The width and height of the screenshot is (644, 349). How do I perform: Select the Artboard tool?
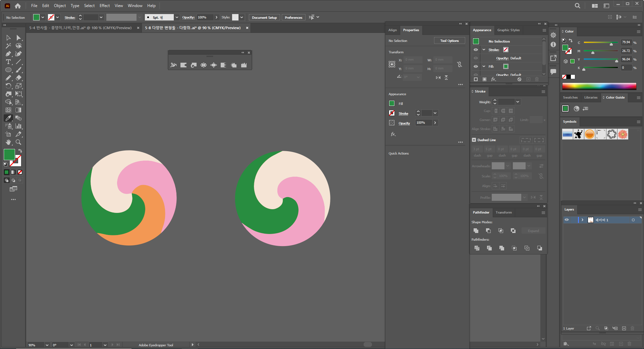[8, 134]
